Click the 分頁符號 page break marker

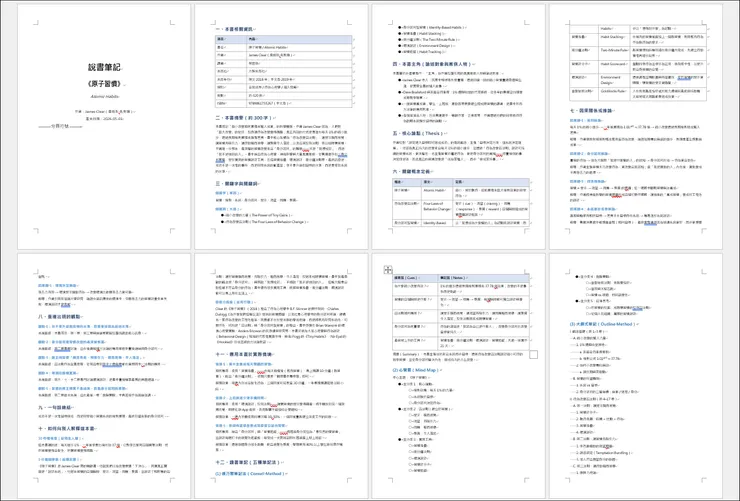(x=60, y=126)
